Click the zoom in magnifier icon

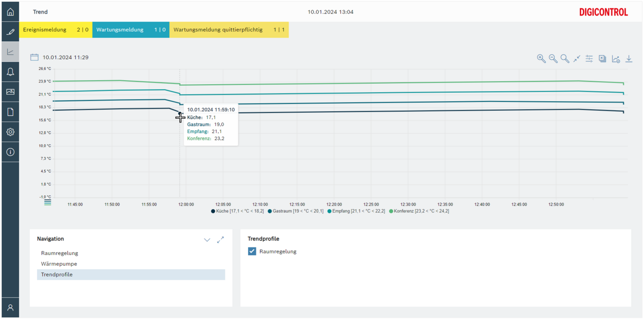coord(541,59)
